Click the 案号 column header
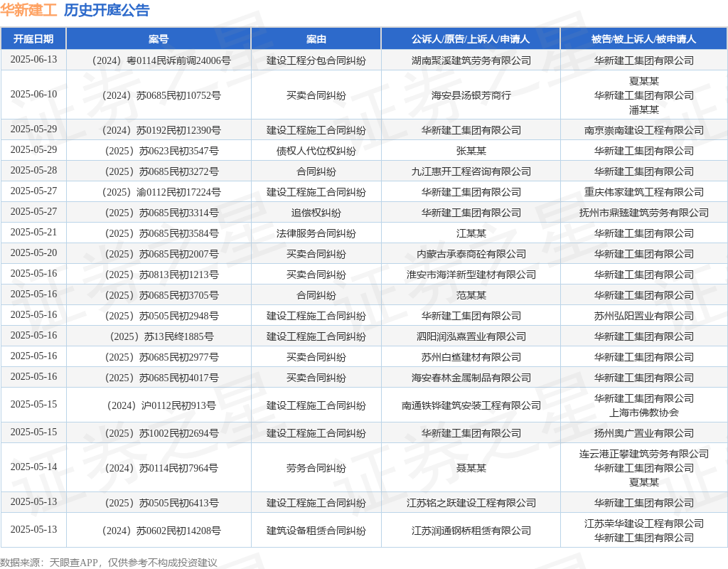Screen dimensions: 728x569 [159, 39]
